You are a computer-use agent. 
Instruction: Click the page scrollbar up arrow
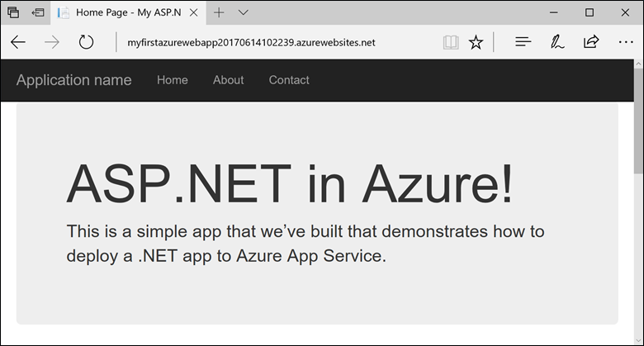638,64
